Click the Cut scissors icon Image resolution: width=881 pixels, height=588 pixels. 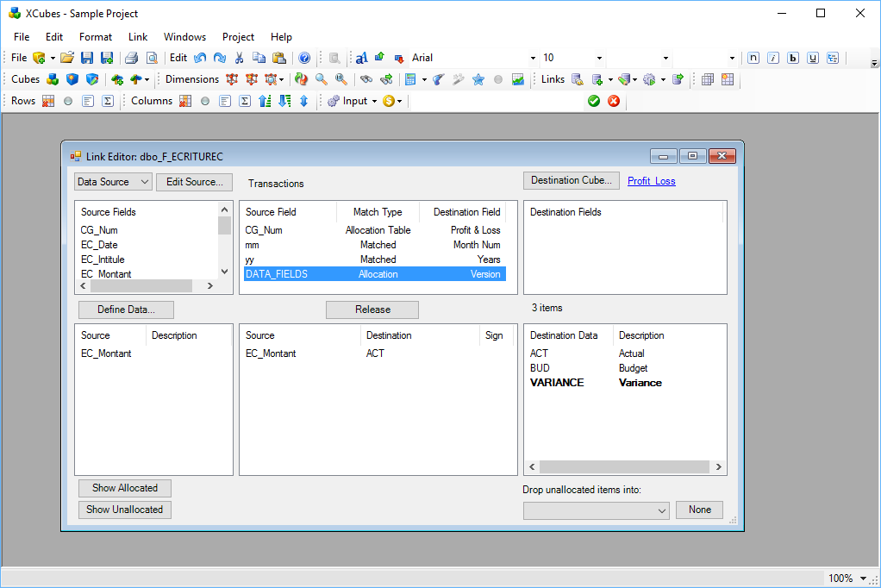pyautogui.click(x=239, y=58)
